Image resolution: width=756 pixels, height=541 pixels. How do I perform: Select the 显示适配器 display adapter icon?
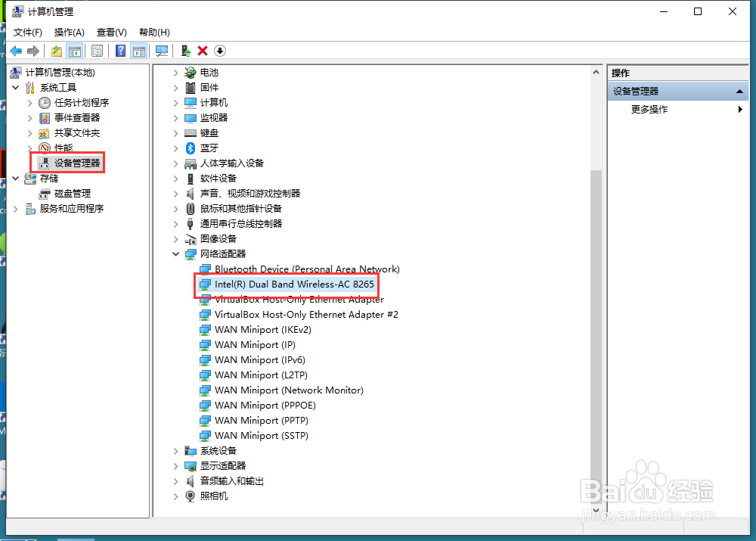click(x=191, y=466)
